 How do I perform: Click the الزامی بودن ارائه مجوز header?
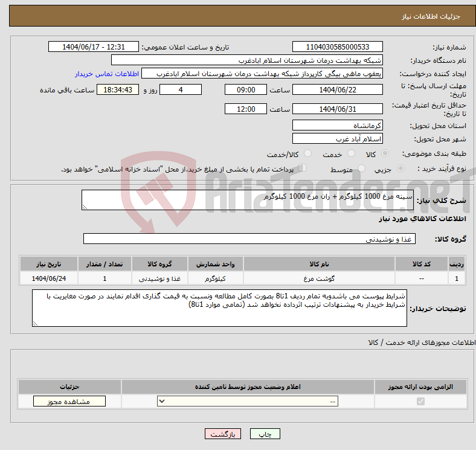(420, 387)
